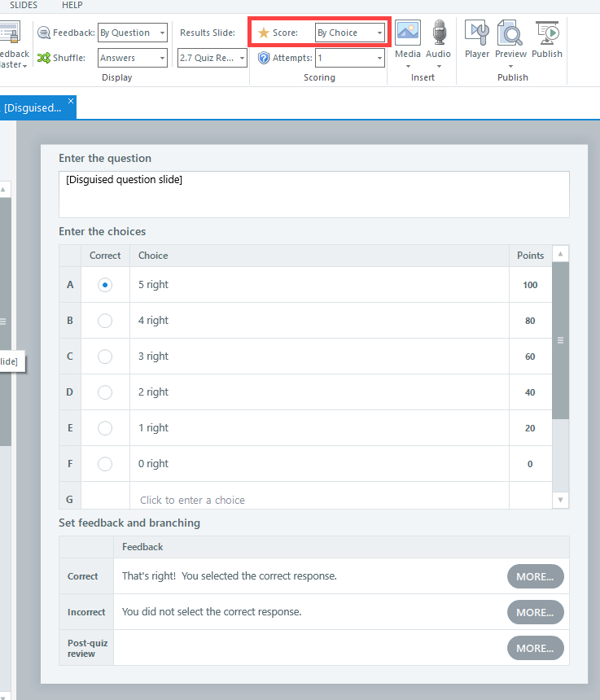
Task: Click the green Shuffle arrows icon
Action: pyautogui.click(x=44, y=58)
